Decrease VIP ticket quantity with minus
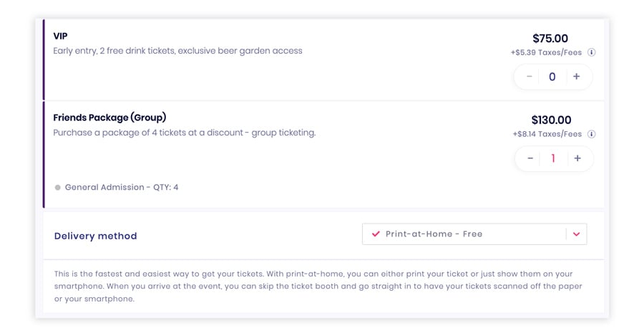The image size is (644, 336). click(530, 77)
